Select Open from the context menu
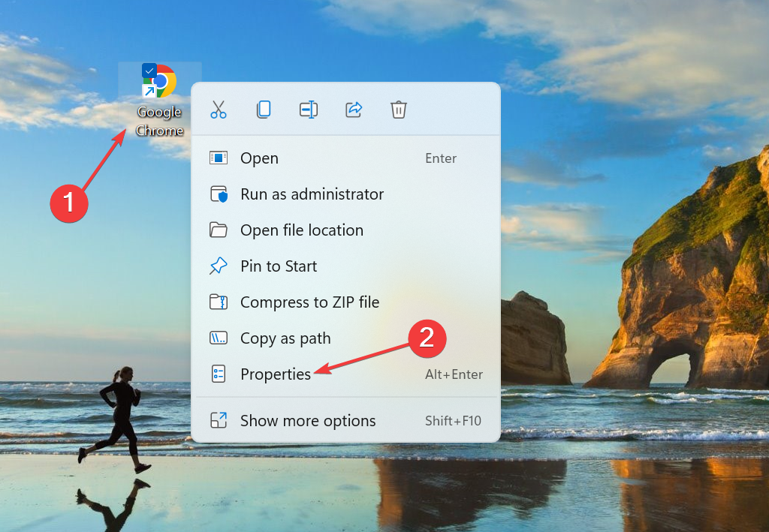This screenshot has width=769, height=532. click(x=258, y=158)
